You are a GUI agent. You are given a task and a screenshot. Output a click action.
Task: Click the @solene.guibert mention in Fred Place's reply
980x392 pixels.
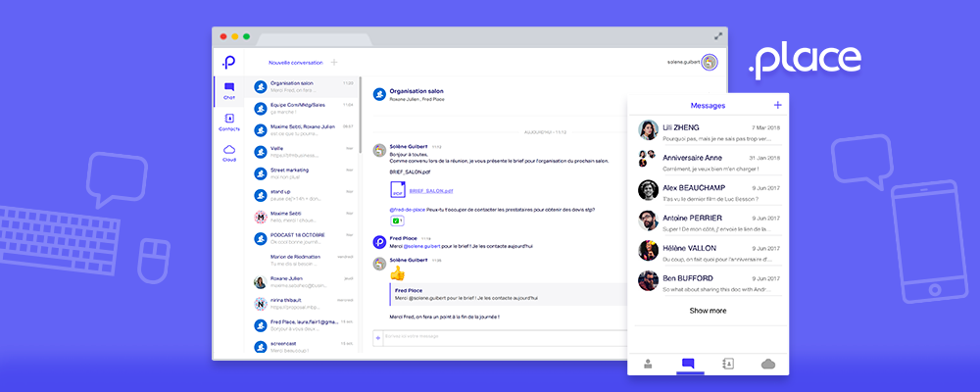tap(420, 246)
